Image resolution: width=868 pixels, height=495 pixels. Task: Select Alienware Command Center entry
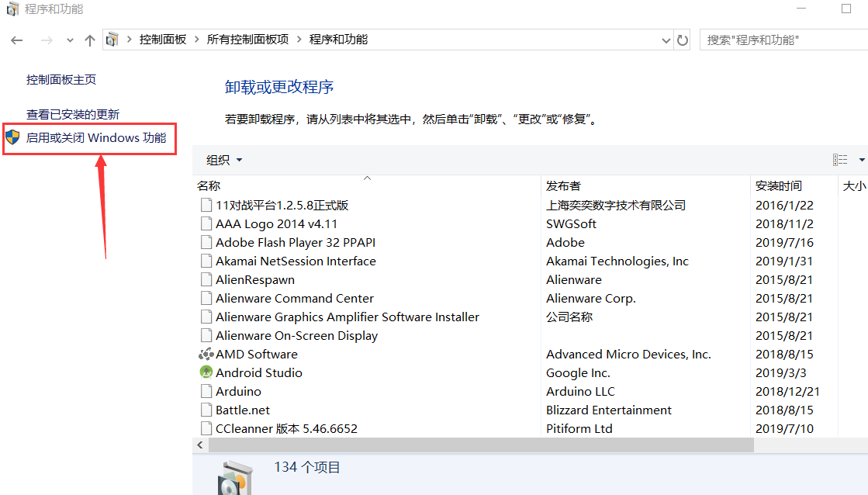click(295, 299)
